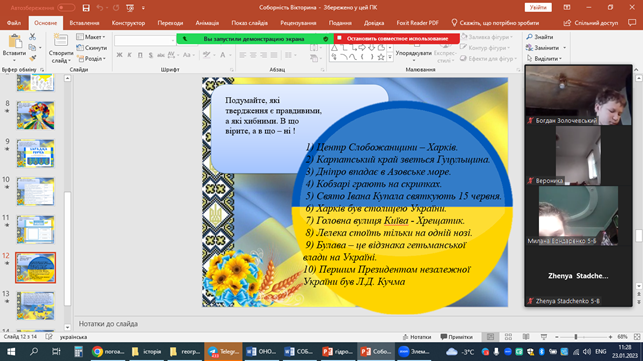This screenshot has width=643, height=361.
Task: Start slideshow icon in status bar
Action: point(544,337)
